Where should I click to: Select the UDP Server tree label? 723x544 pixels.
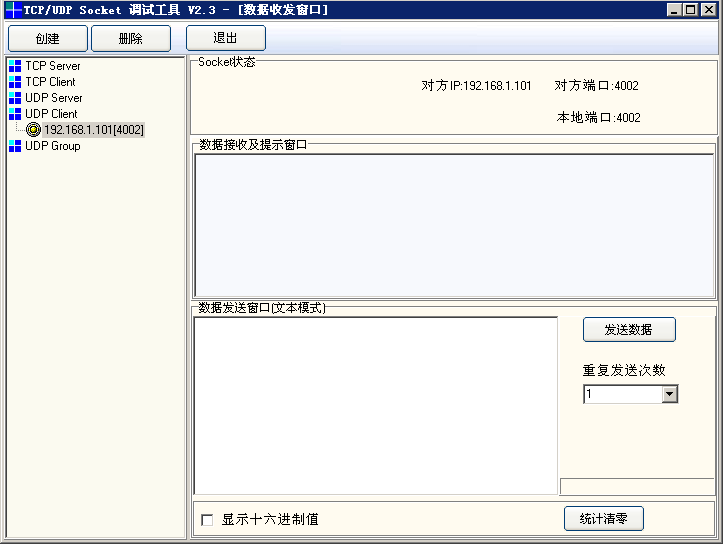click(x=53, y=98)
